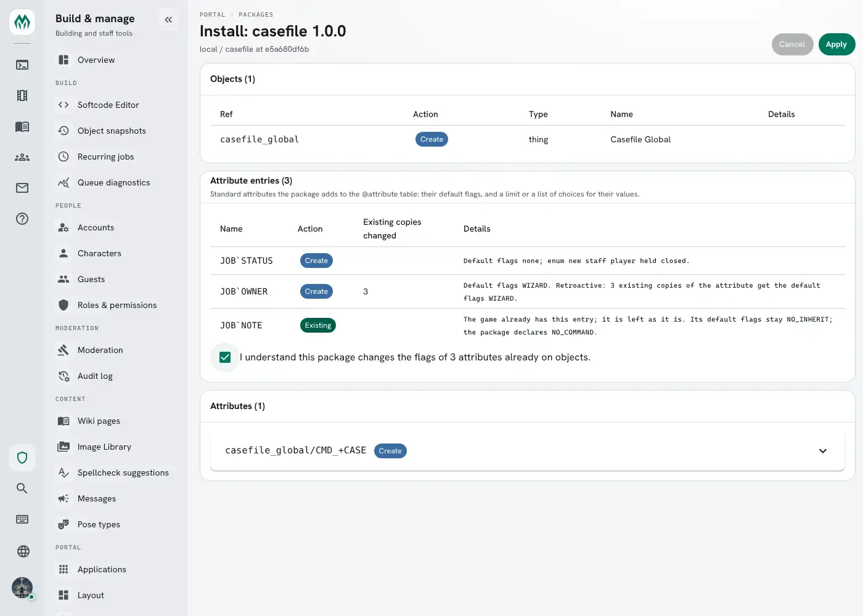Cancel the package install
863x616 pixels.
(792, 44)
